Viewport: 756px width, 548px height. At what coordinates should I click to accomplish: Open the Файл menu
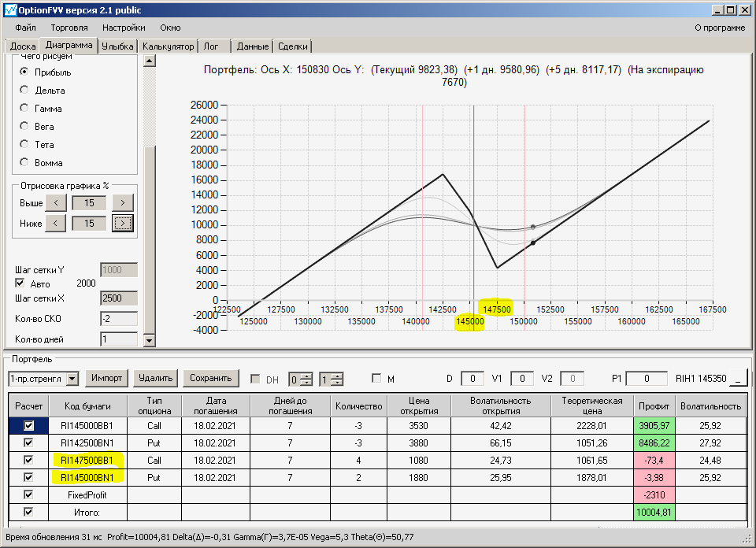[x=25, y=28]
